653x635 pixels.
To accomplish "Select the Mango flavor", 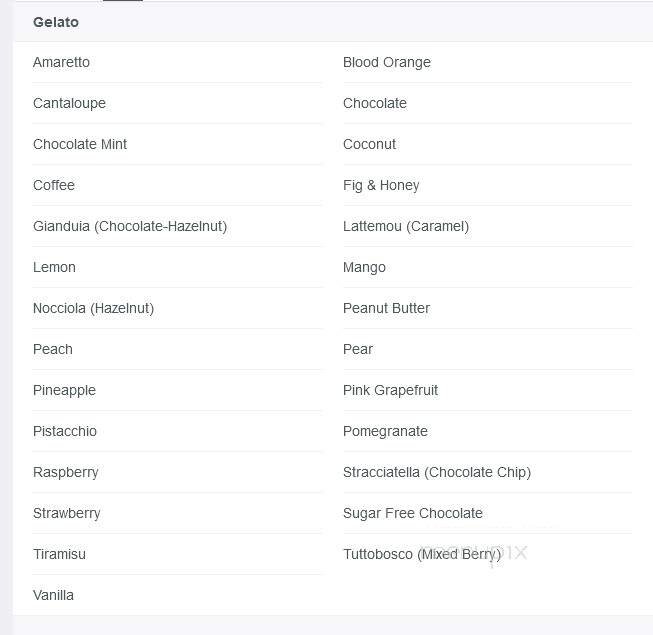I will [364, 267].
